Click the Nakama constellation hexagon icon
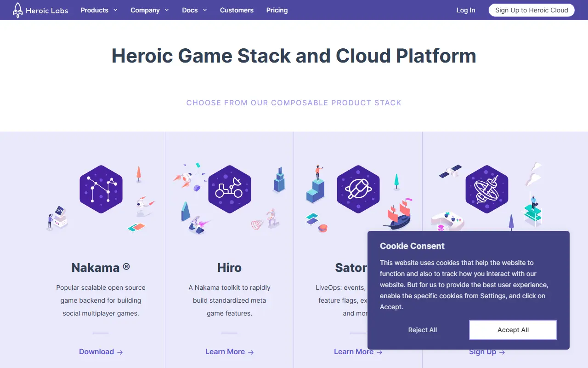Screen dimensions: 588x368 click(x=101, y=189)
